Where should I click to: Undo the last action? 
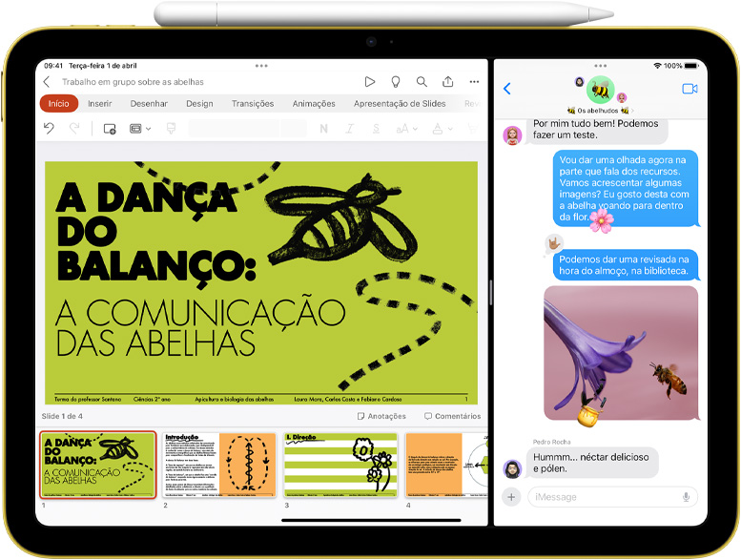pyautogui.click(x=50, y=128)
